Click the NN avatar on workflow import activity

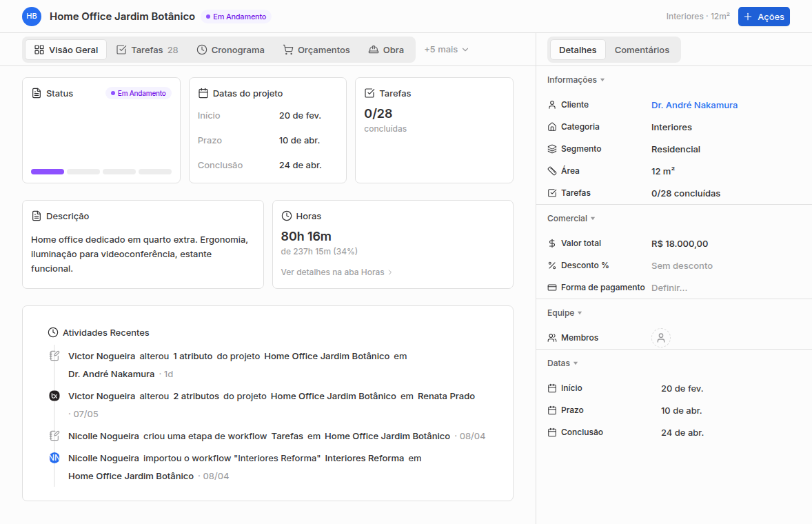54,458
